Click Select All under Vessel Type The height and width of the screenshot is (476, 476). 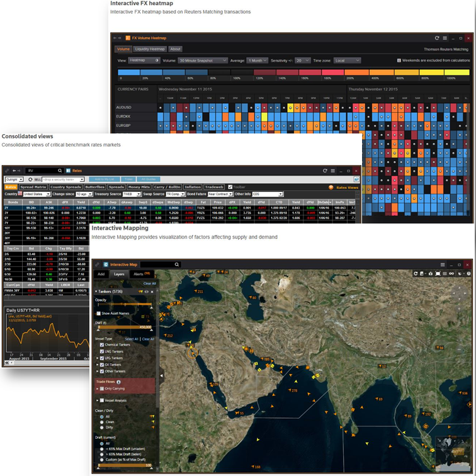[131, 339]
